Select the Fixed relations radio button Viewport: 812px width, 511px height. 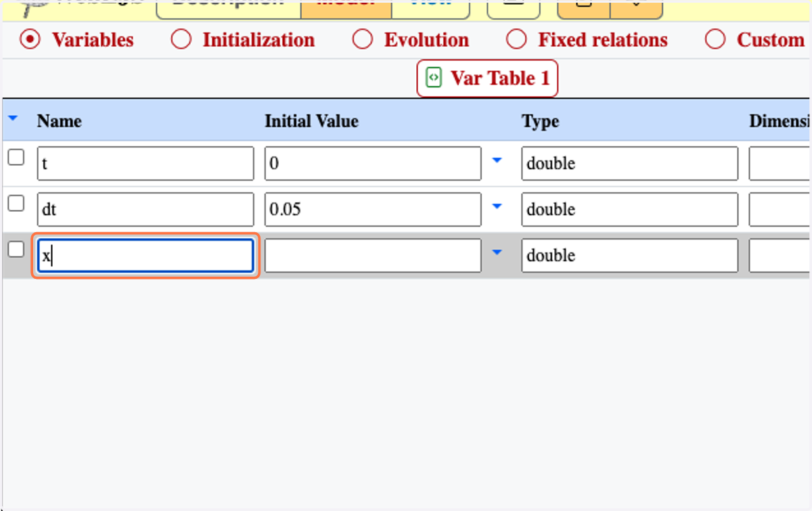(x=516, y=40)
